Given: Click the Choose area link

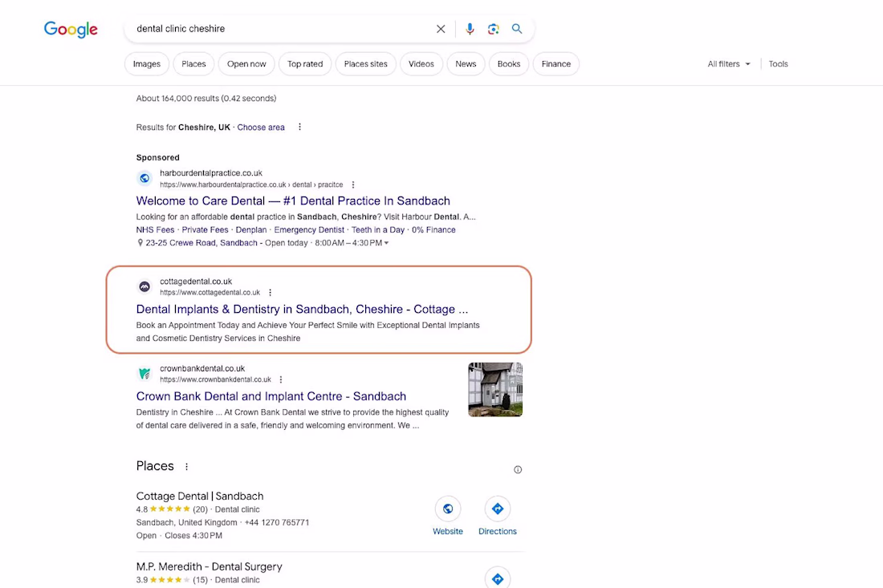Looking at the screenshot, I should click(x=261, y=128).
